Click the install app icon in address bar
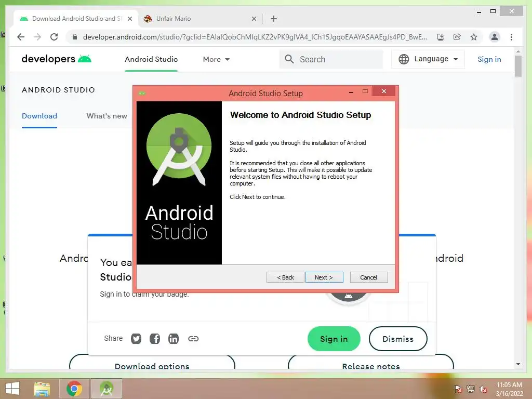 coord(441,37)
